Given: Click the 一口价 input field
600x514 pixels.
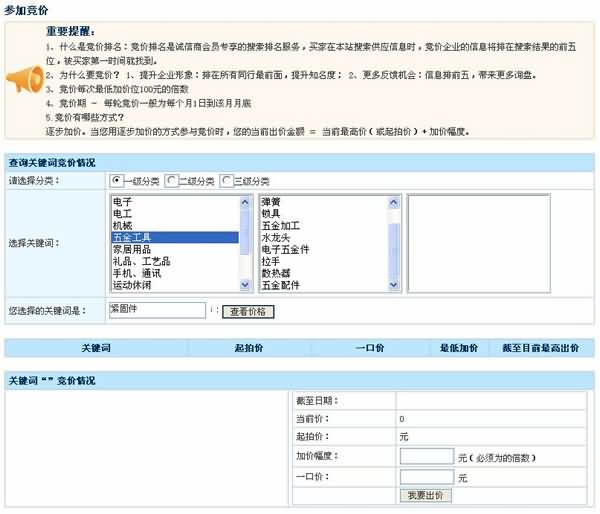Looking at the screenshot, I should (x=426, y=477).
